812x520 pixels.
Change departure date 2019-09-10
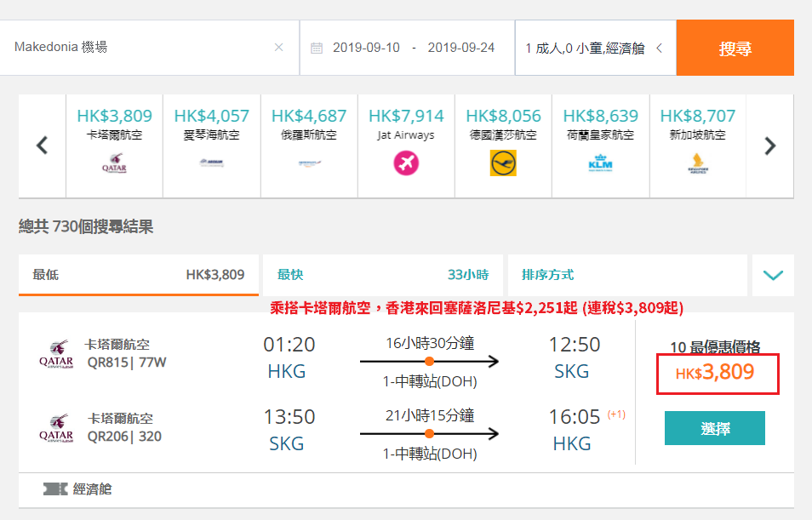[366, 48]
